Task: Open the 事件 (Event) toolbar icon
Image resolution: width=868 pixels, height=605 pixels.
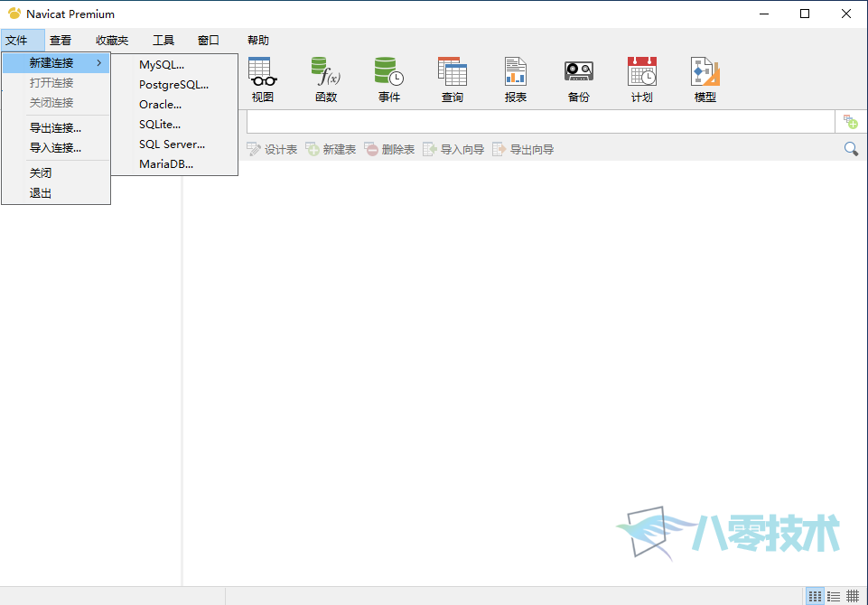Action: pyautogui.click(x=389, y=79)
